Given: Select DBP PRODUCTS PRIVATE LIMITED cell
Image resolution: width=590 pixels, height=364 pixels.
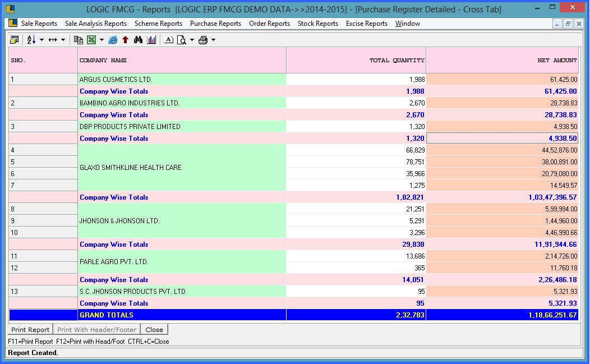Looking at the screenshot, I should click(182, 127).
